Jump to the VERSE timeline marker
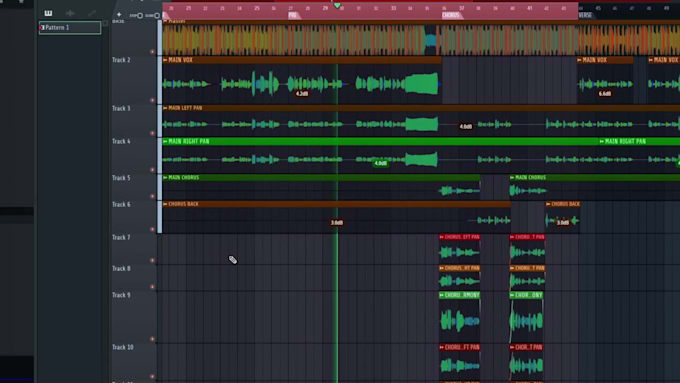 coord(585,15)
